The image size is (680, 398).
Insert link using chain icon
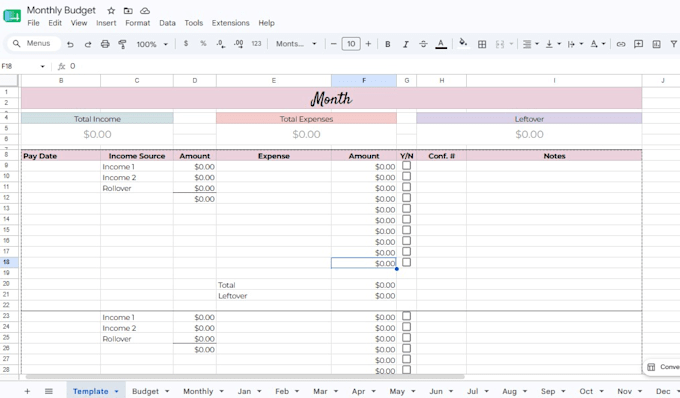click(x=621, y=44)
